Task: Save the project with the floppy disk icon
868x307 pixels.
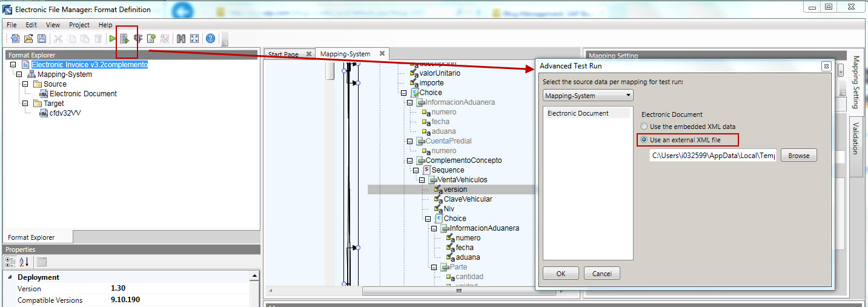Action: pos(42,39)
